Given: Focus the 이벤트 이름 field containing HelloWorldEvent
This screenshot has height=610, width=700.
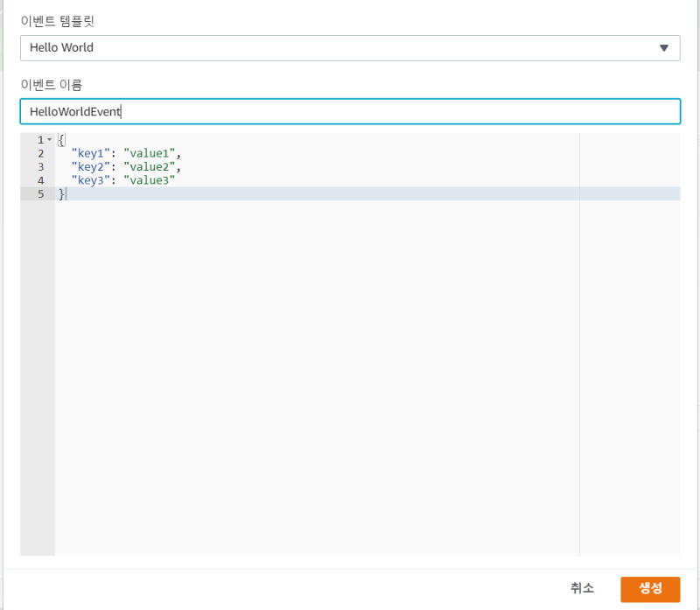Looking at the screenshot, I should (350, 112).
